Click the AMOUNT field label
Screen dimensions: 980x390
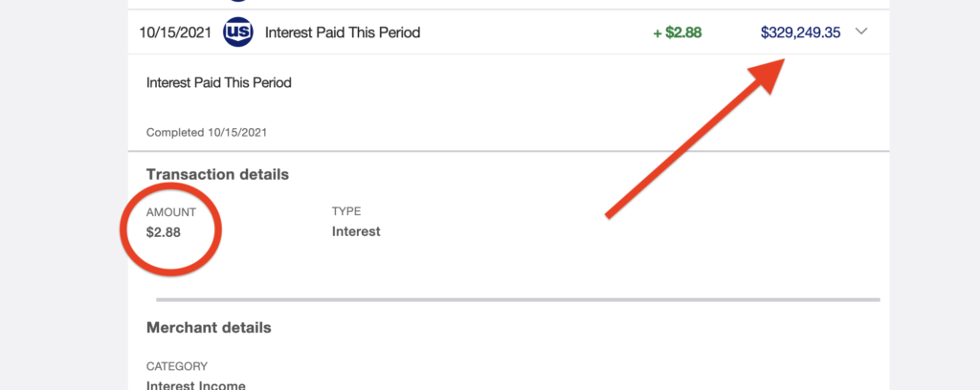(x=172, y=211)
